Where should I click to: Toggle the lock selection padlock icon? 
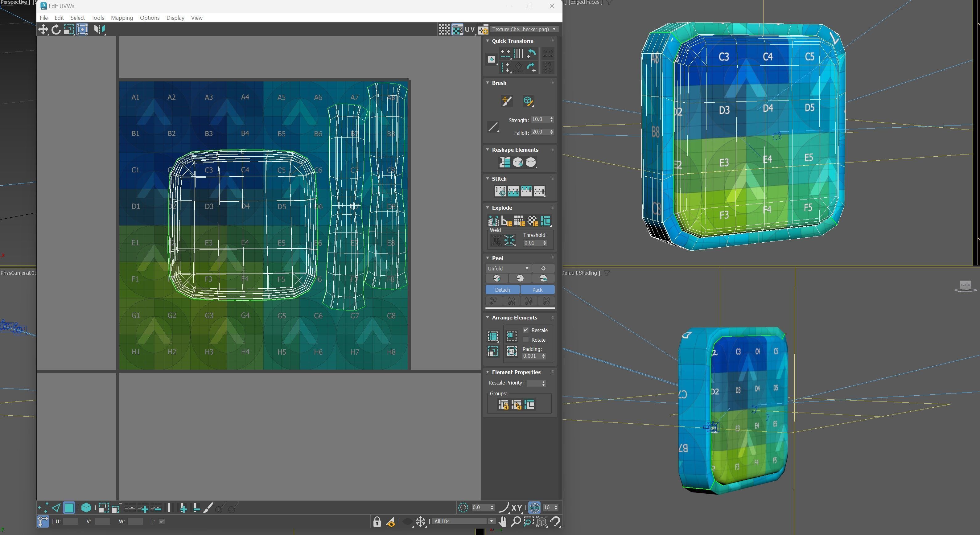point(377,522)
